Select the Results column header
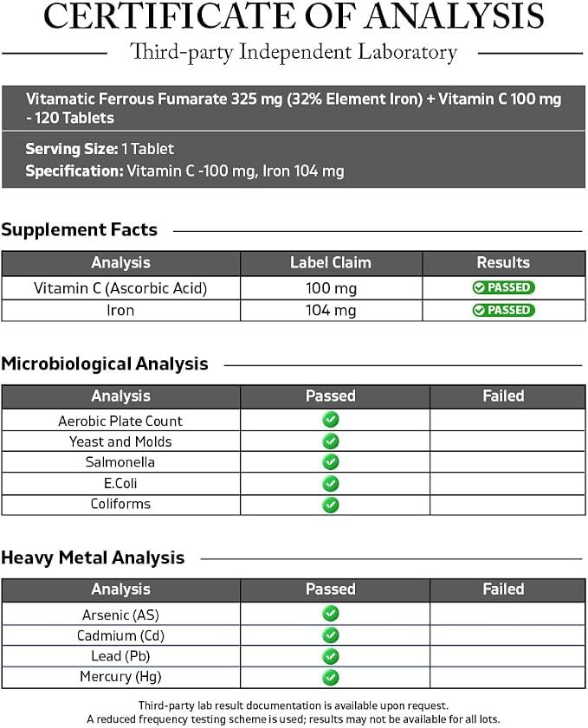 coord(503,263)
